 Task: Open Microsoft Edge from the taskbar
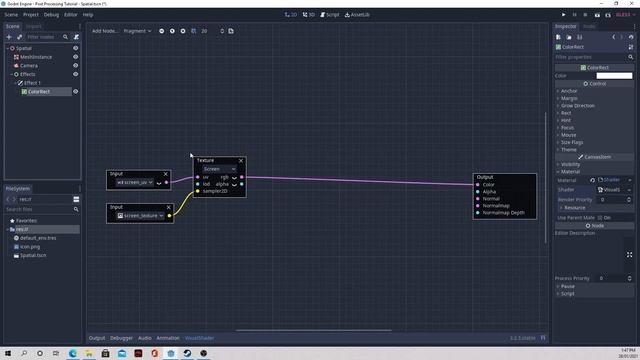point(73,353)
